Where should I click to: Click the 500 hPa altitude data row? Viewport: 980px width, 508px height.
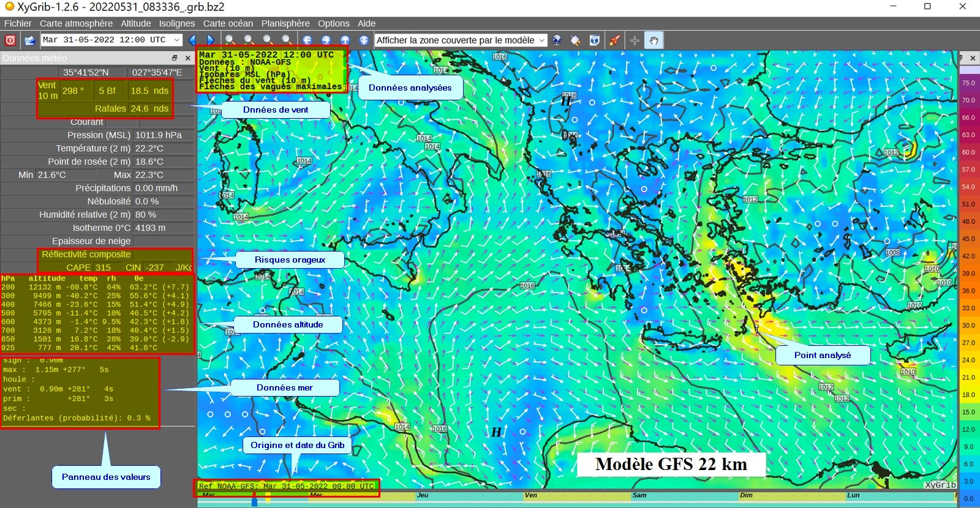click(x=95, y=313)
